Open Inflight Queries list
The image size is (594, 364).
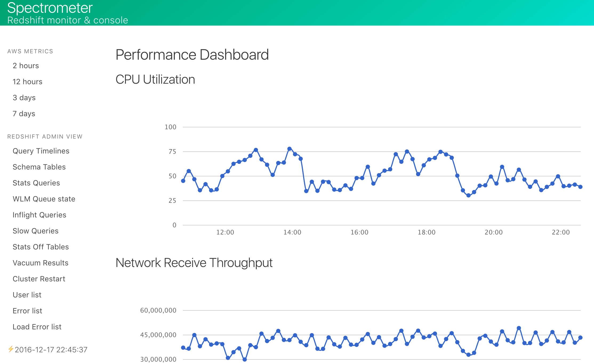click(x=39, y=215)
